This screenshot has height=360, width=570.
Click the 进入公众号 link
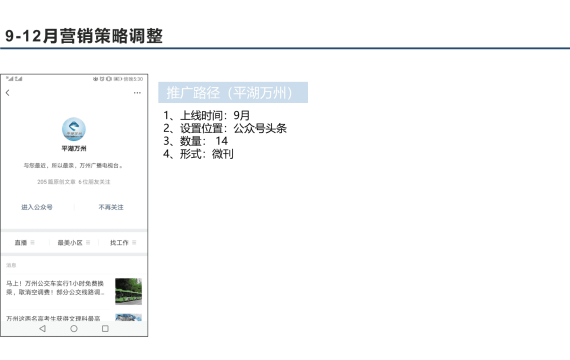37,207
